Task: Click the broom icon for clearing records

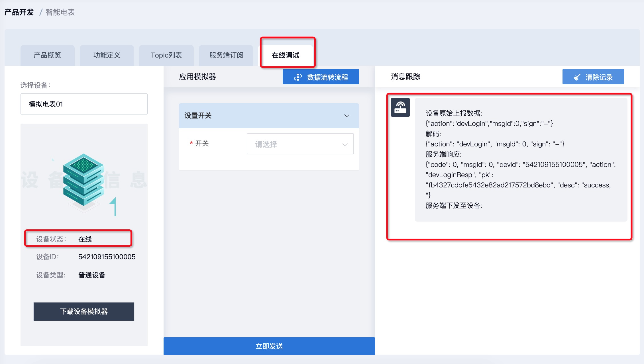Action: tap(577, 77)
